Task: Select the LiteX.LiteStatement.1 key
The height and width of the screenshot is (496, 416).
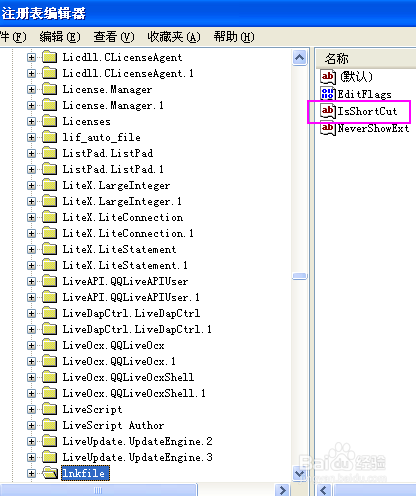Action: 125,265
